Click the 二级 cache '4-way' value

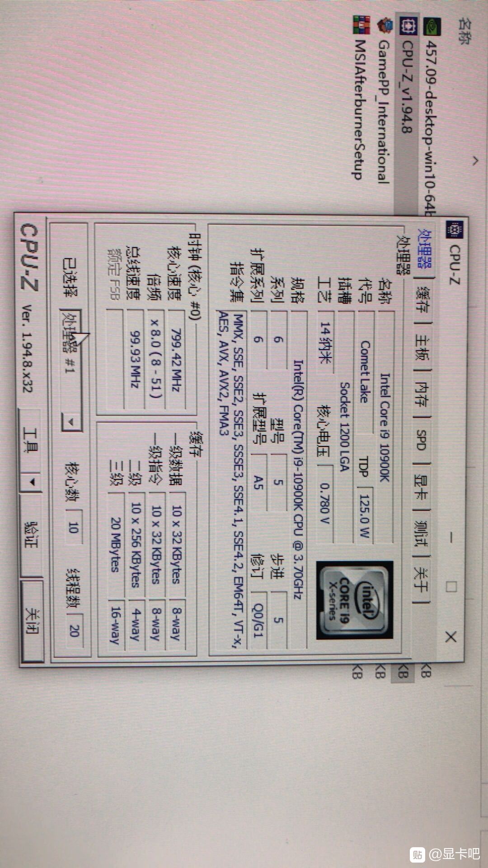pos(136,625)
